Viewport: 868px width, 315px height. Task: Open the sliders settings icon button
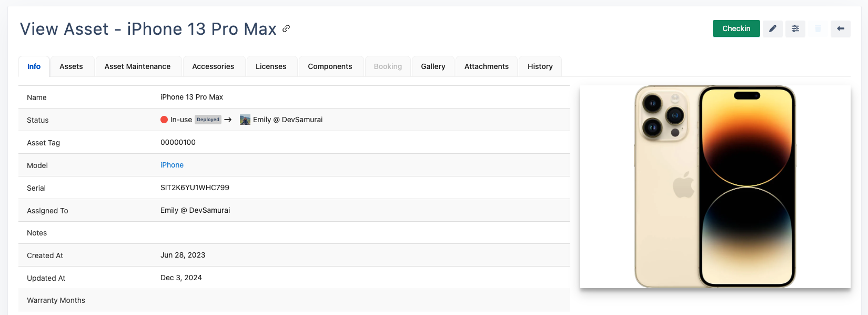[795, 28]
